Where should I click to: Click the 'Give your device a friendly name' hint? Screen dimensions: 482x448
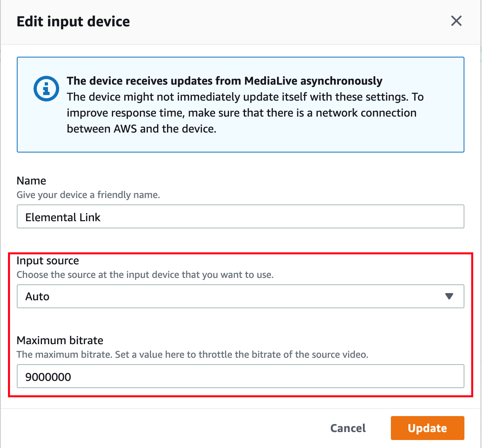(88, 195)
